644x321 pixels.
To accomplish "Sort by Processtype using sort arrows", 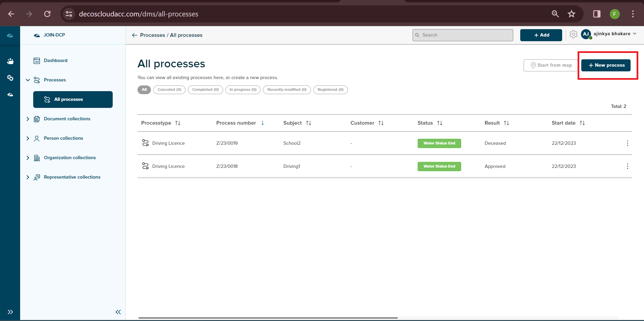I will [178, 123].
